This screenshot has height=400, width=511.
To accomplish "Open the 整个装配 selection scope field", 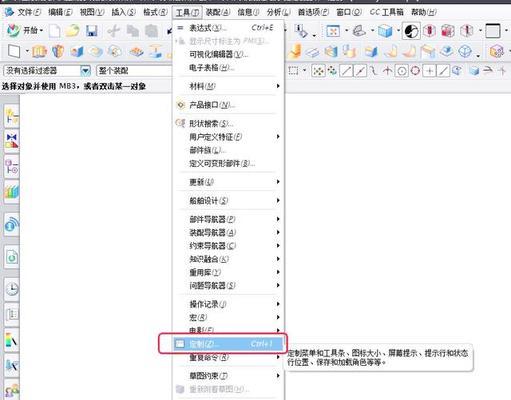I will click(134, 71).
